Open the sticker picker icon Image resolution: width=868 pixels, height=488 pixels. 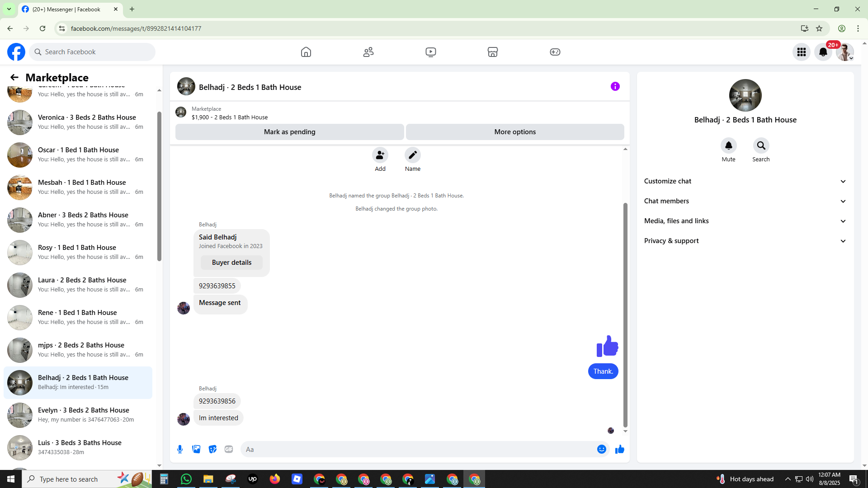click(212, 449)
